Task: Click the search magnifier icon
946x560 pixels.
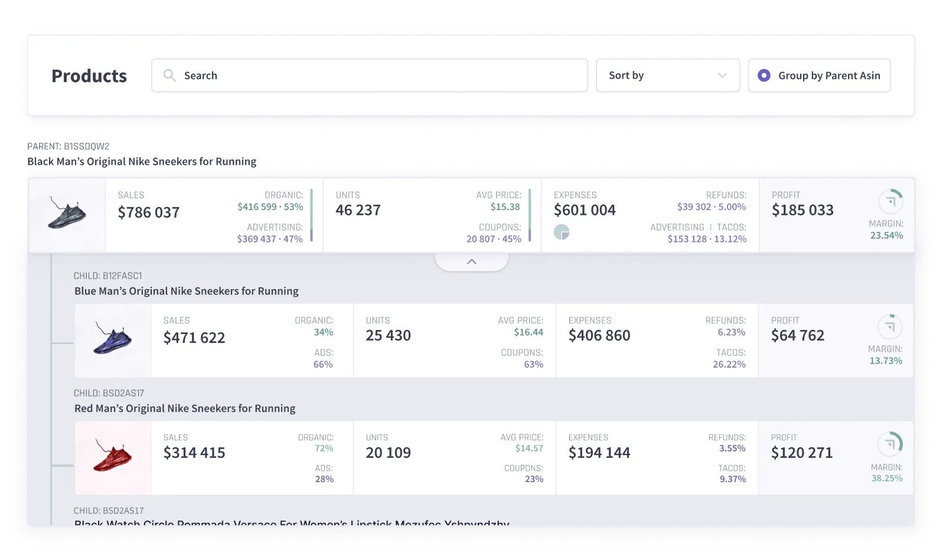Action: pos(169,75)
